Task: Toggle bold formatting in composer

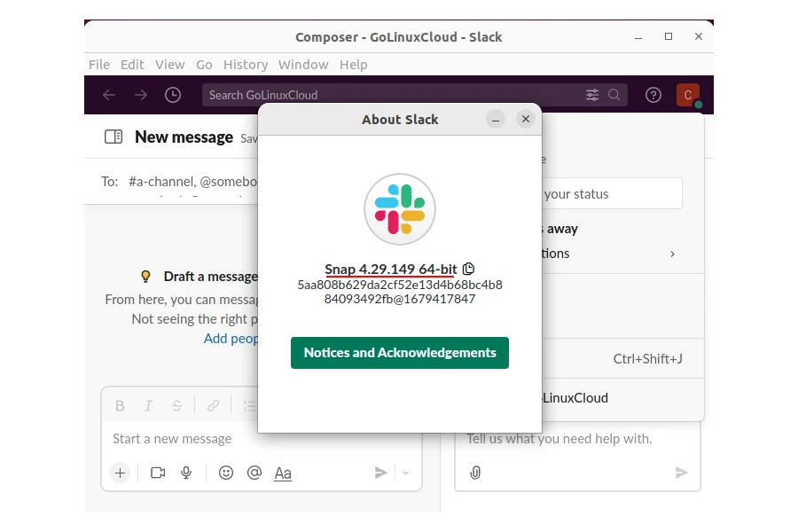Action: coord(120,406)
